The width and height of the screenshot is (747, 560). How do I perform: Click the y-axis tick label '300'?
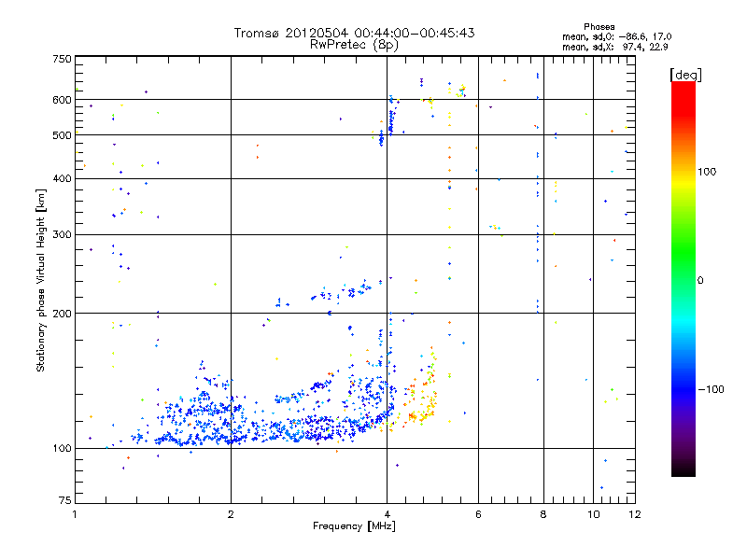coord(62,234)
